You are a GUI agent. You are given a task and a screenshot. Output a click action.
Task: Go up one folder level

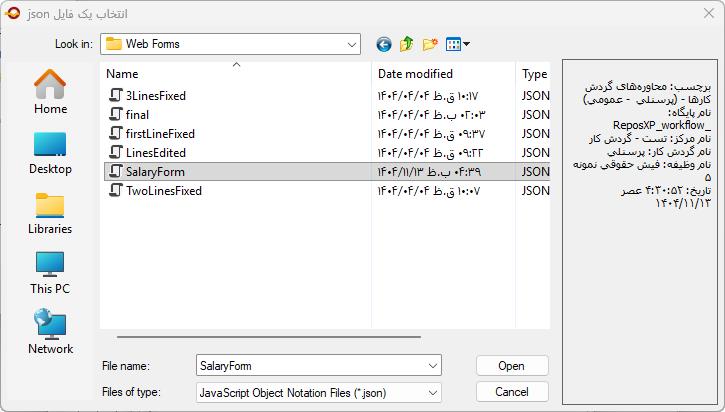coord(407,44)
